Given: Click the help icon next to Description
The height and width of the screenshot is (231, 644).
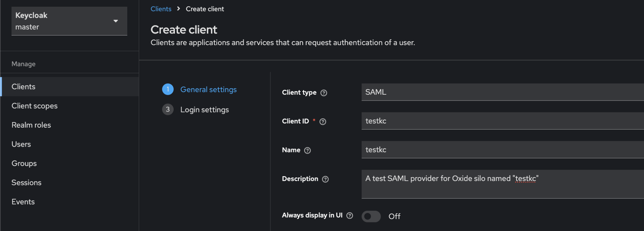Looking at the screenshot, I should click(325, 179).
